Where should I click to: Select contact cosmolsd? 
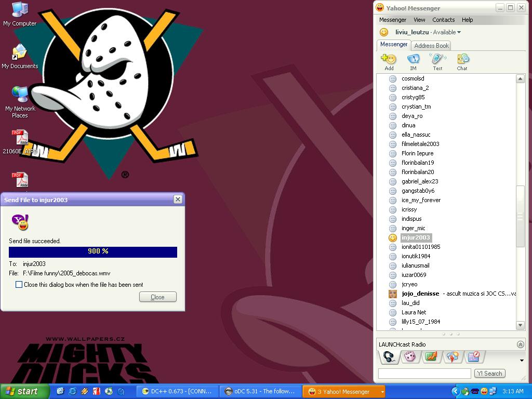[x=413, y=79]
